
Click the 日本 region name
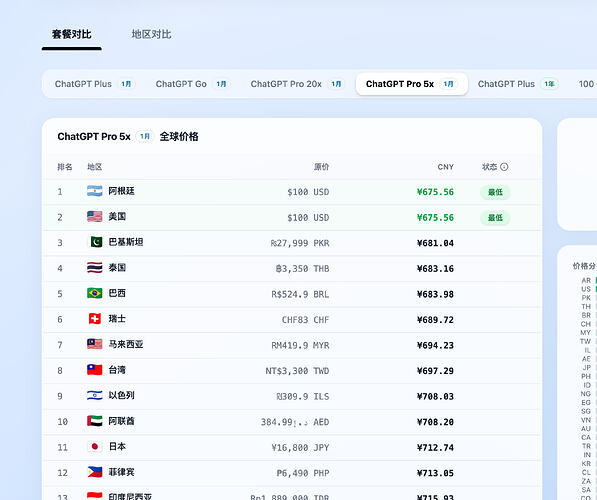[x=117, y=446]
